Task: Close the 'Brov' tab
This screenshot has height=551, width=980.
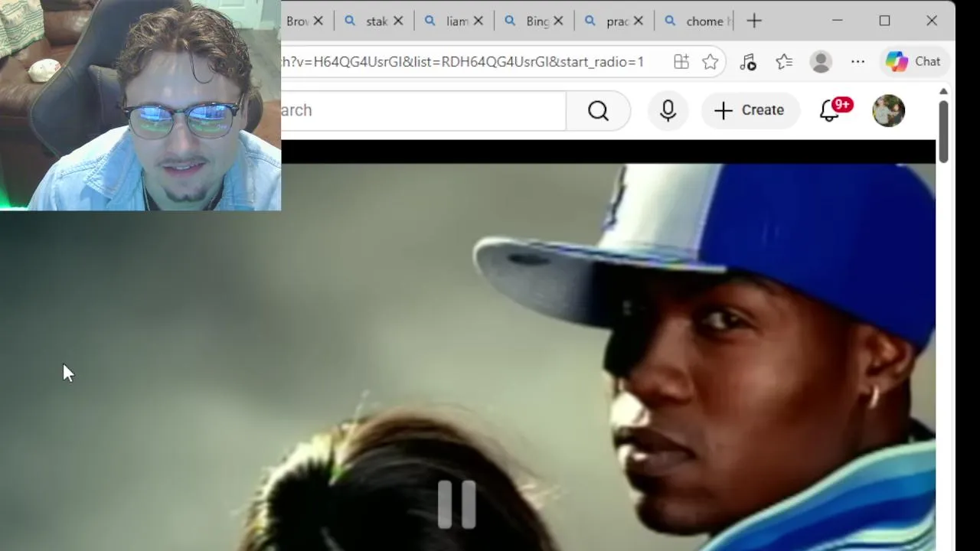Action: coord(318,21)
